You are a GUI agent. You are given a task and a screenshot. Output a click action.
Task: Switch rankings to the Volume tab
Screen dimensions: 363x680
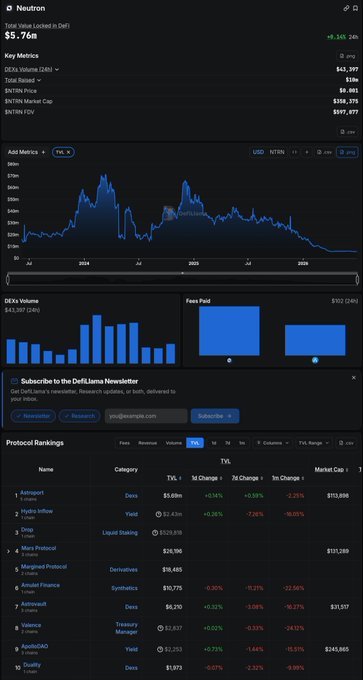point(173,443)
